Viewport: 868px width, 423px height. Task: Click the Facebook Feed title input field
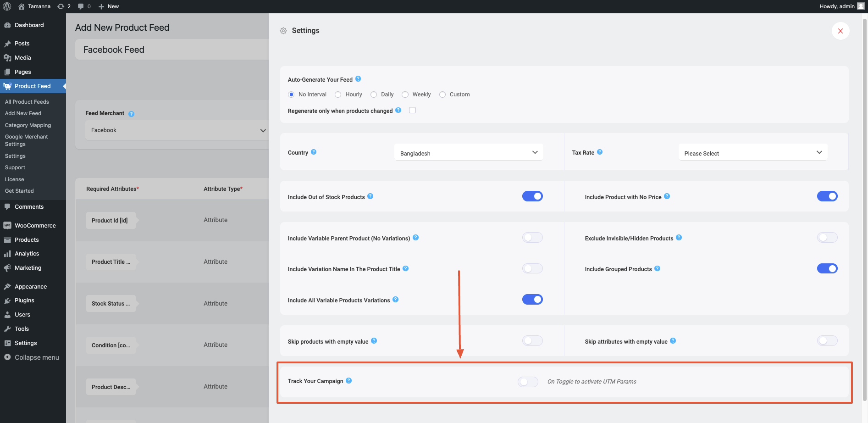[x=172, y=50]
